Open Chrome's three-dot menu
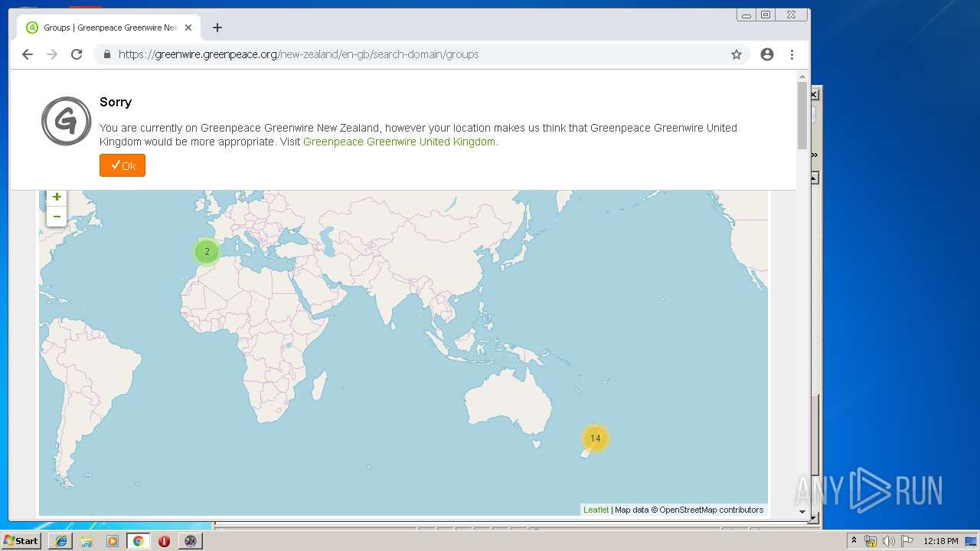Image resolution: width=980 pixels, height=551 pixels. click(x=792, y=54)
